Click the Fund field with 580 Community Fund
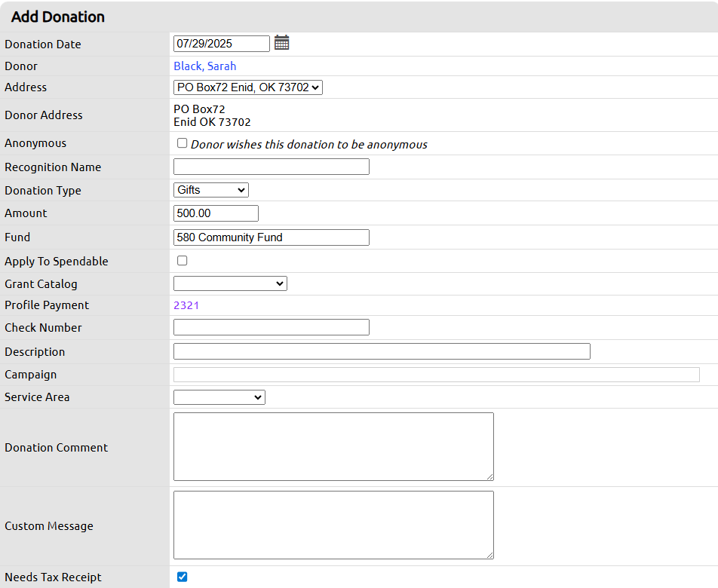 tap(271, 237)
